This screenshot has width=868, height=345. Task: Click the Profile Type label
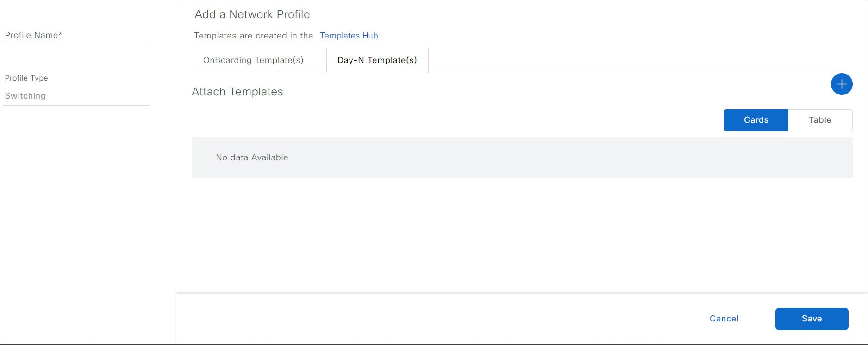(26, 78)
